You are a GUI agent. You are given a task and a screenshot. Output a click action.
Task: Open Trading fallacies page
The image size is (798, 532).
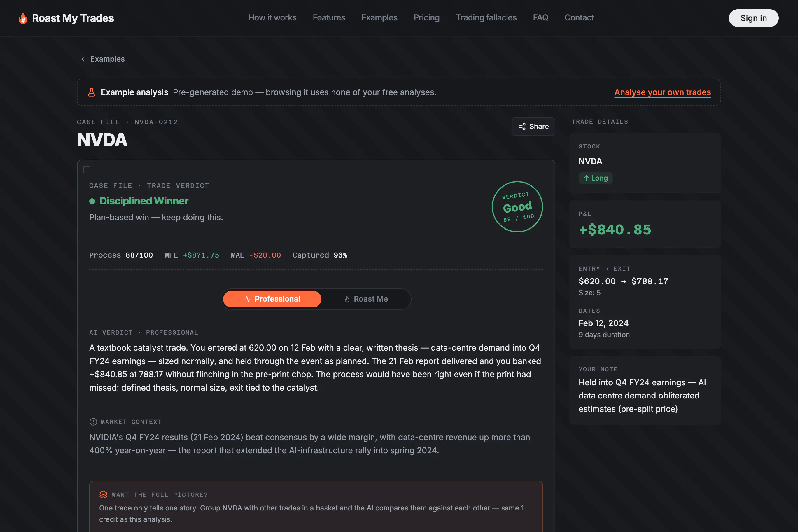486,17
